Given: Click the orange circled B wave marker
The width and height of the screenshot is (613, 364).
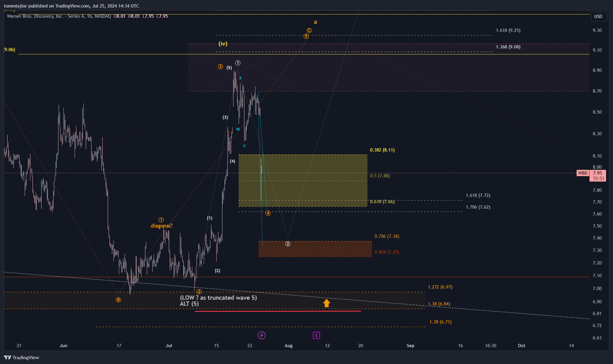Looking at the screenshot, I should click(x=118, y=300).
